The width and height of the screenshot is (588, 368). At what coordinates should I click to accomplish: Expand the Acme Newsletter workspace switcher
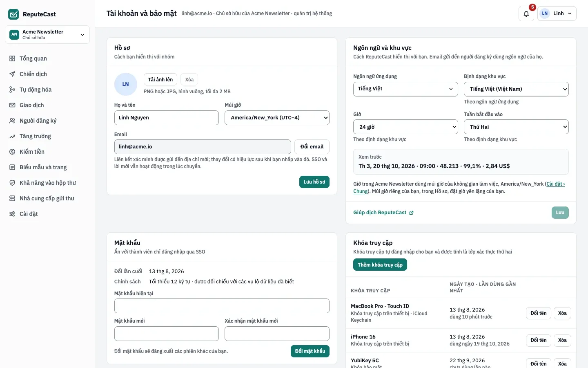pos(47,34)
